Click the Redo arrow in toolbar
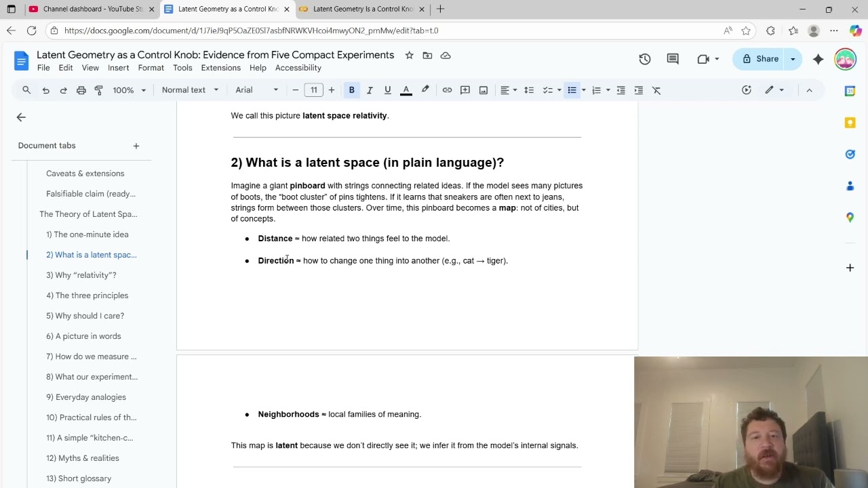The width and height of the screenshot is (868, 488). 63,90
